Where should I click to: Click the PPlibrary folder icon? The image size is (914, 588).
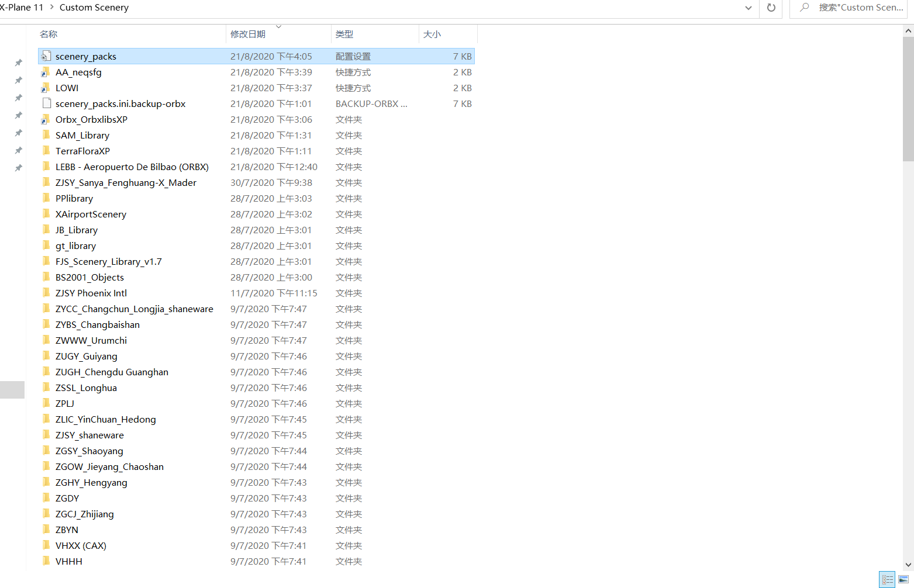(46, 198)
